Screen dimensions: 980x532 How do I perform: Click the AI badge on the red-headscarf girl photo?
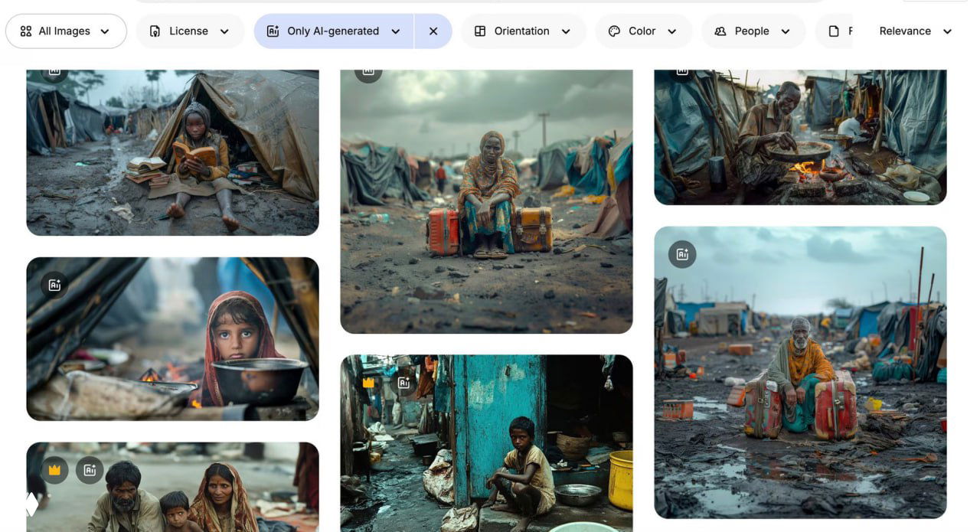[53, 284]
